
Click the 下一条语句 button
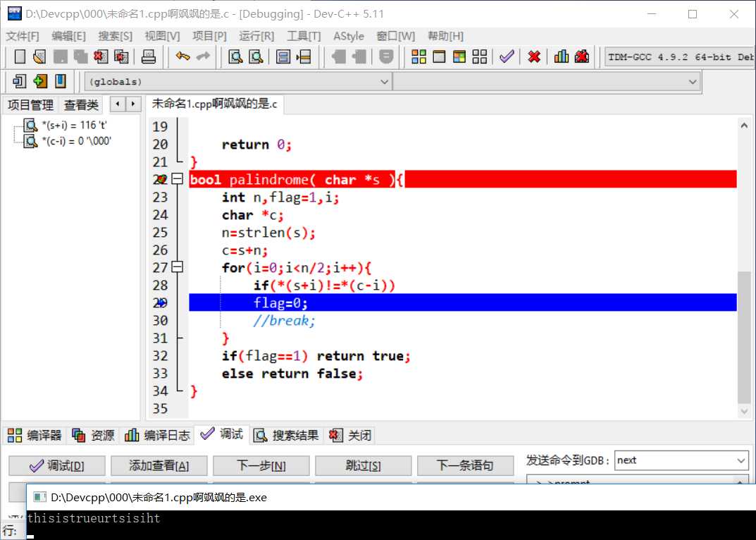pyautogui.click(x=465, y=466)
